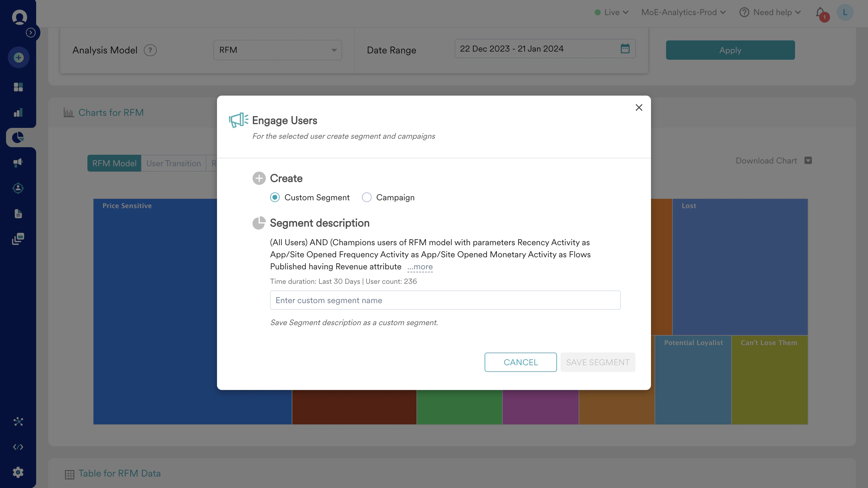Switch to the RFM Model tab

[114, 163]
